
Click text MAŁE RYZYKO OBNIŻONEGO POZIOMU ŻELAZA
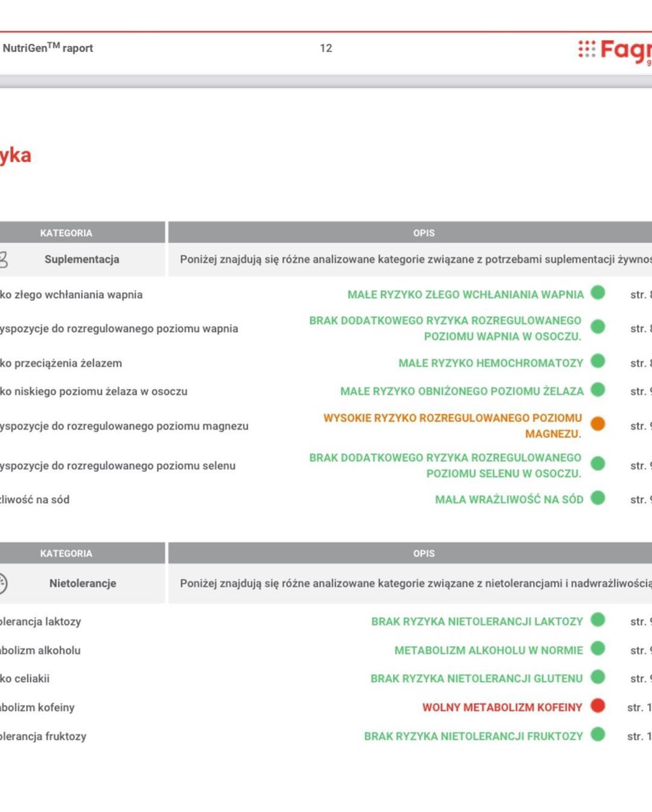462,392
